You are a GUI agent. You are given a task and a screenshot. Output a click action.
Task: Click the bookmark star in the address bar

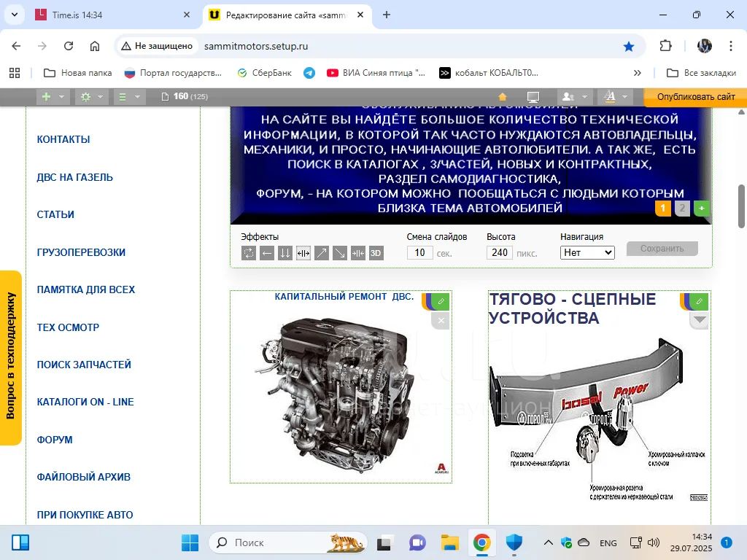(x=629, y=46)
